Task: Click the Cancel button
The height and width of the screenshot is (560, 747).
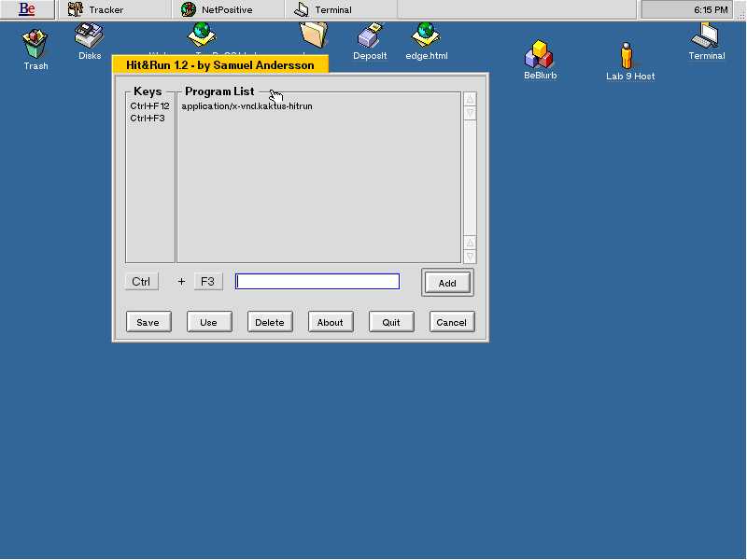Action: coord(452,322)
